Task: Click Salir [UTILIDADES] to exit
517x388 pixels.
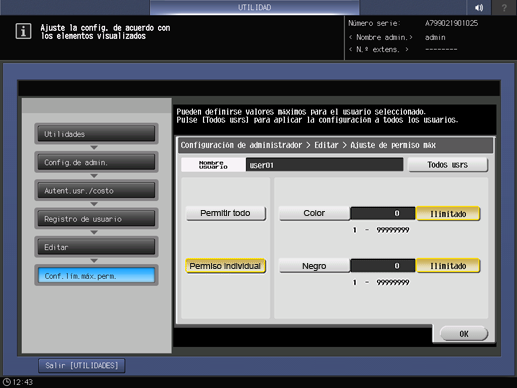Action: (x=82, y=366)
